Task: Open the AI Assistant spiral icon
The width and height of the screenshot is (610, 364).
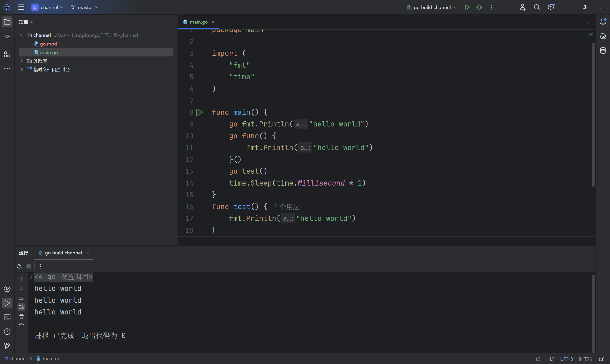Action: click(x=603, y=36)
